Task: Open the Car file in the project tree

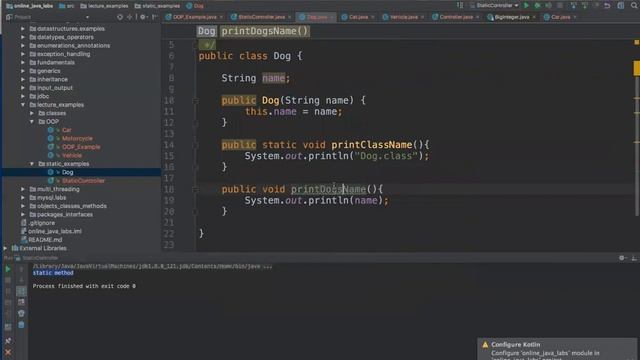Action: (x=67, y=130)
